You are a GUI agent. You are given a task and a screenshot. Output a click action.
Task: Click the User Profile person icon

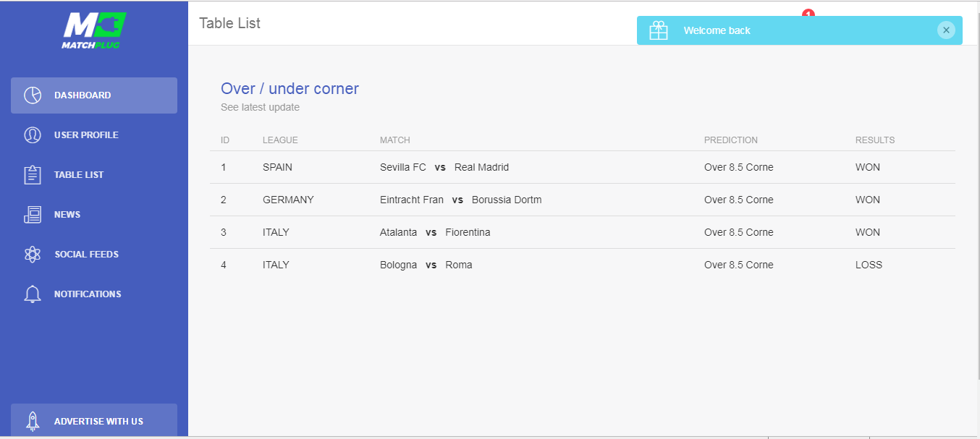click(33, 135)
